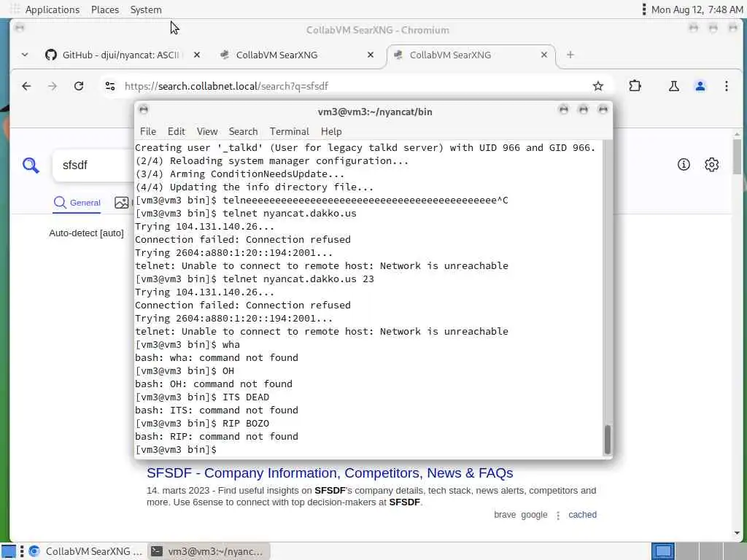Image resolution: width=747 pixels, height=560 pixels.
Task: Click the clock Mon Aug 12
Action: (697, 9)
